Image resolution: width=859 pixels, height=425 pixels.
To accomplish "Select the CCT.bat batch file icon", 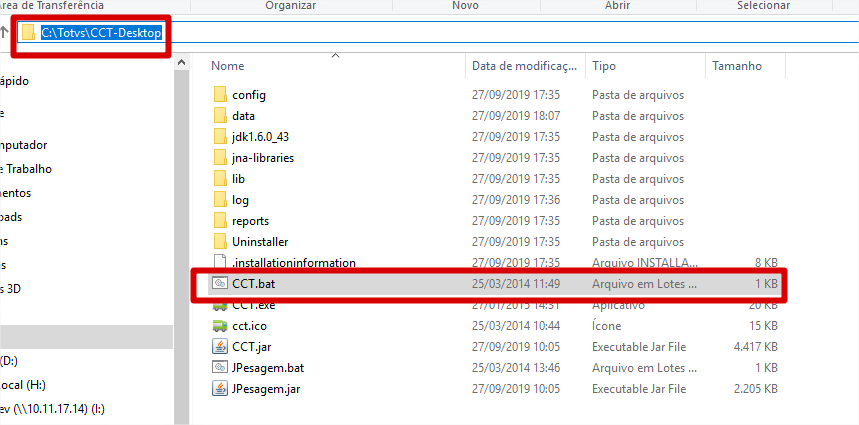I will 219,284.
